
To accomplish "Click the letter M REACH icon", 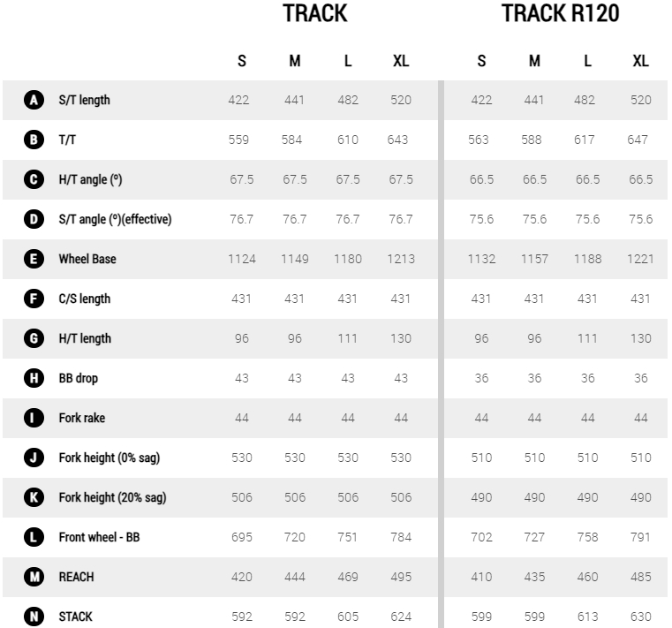I will (34, 577).
